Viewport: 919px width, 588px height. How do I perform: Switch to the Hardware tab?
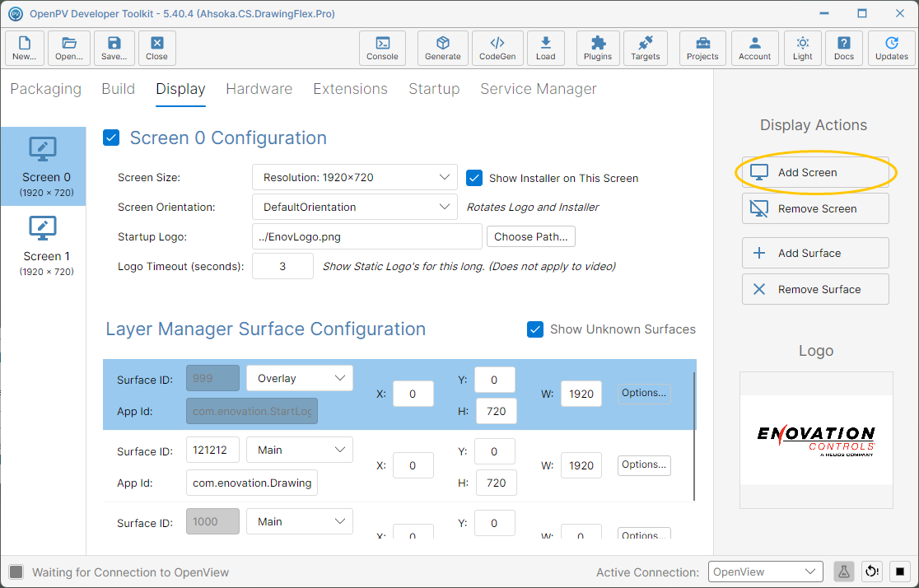pos(259,89)
